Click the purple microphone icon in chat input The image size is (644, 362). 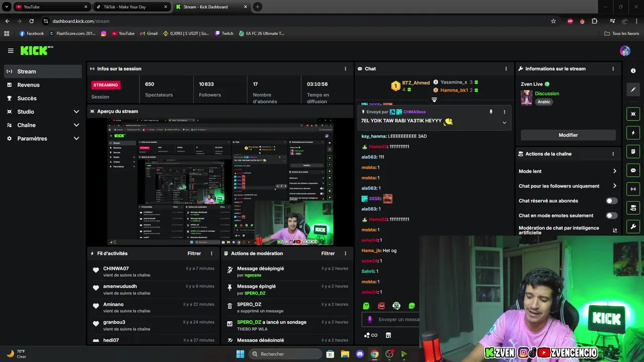click(370, 319)
